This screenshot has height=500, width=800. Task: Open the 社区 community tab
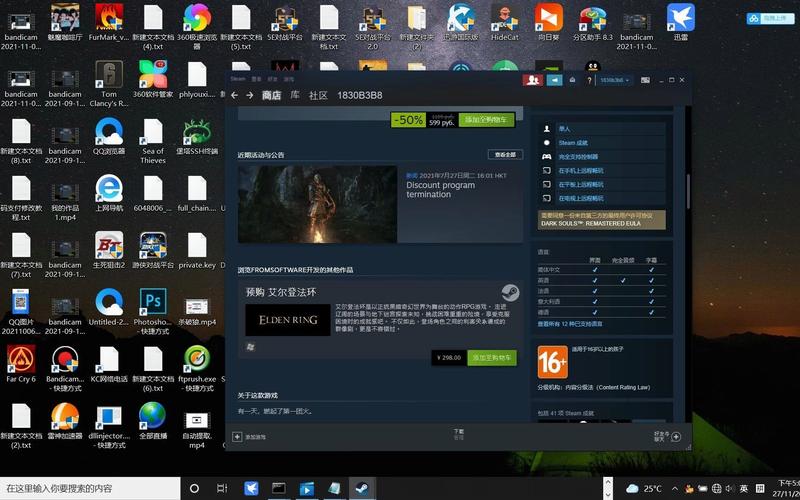pos(318,95)
